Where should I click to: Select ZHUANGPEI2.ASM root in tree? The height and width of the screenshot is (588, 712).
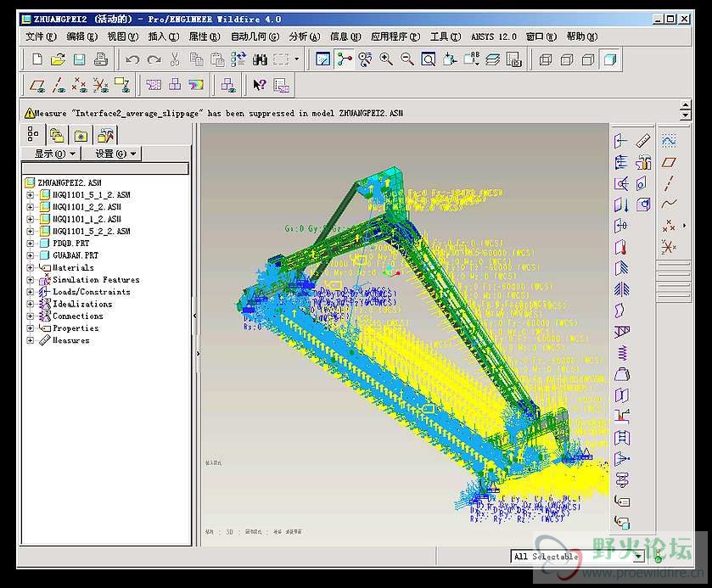pyautogui.click(x=70, y=182)
